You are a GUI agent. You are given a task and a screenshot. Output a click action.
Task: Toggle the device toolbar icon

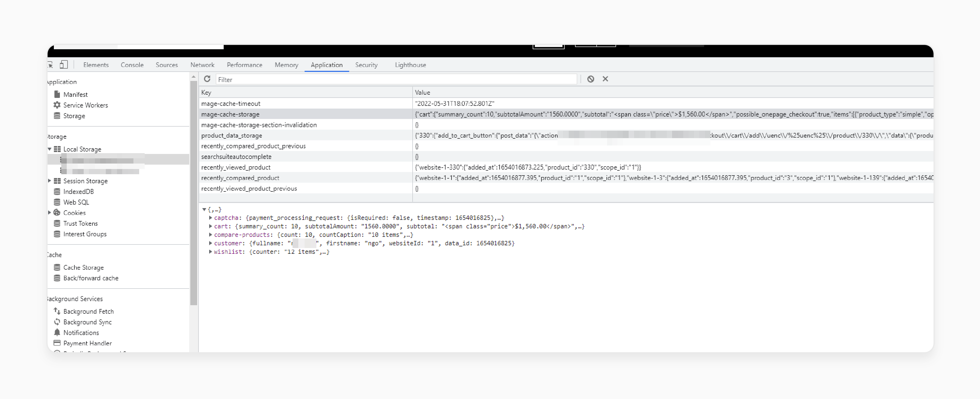pos(63,65)
